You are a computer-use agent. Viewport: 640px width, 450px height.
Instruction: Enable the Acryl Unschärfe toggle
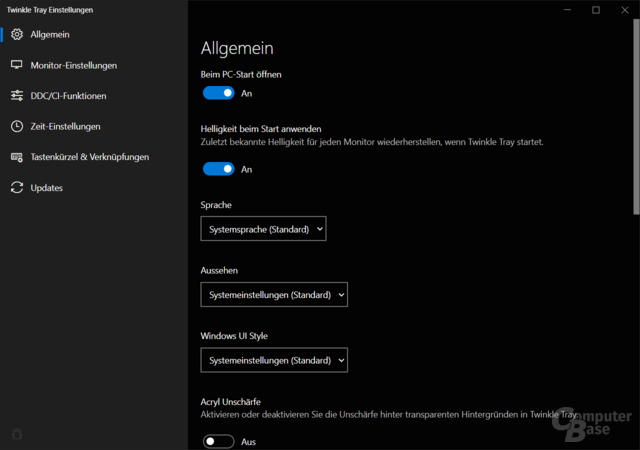[x=218, y=441]
